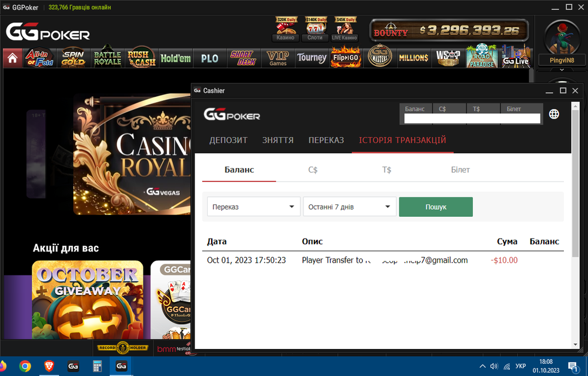
Task: Open the Casino Royale promo banner
Action: coord(132,155)
